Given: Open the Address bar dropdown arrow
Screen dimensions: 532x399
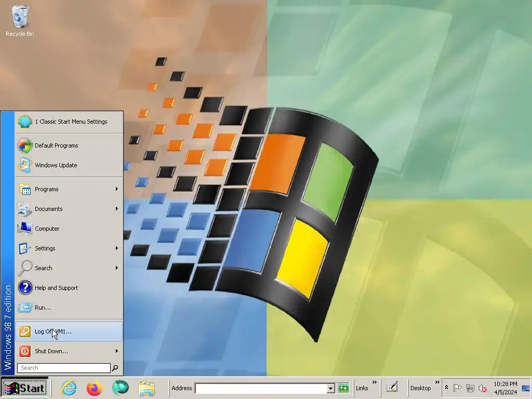Looking at the screenshot, I should click(x=331, y=389).
